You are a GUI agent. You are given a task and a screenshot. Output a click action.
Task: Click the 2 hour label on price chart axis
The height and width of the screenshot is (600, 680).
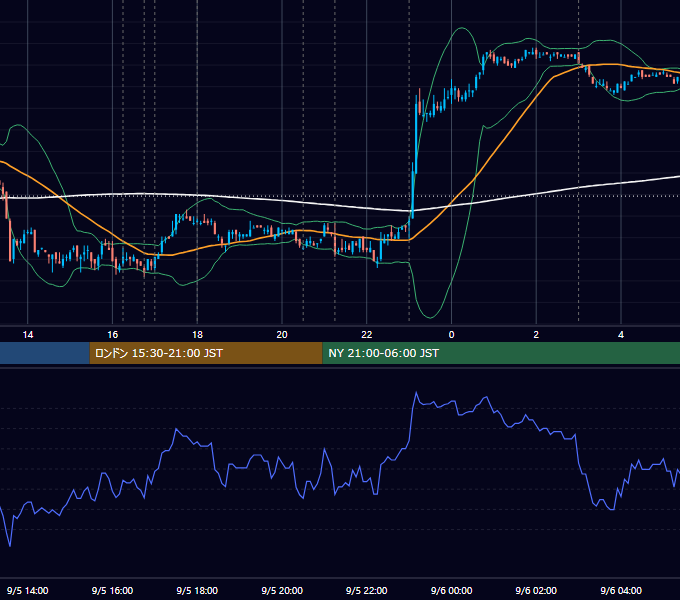(x=536, y=335)
